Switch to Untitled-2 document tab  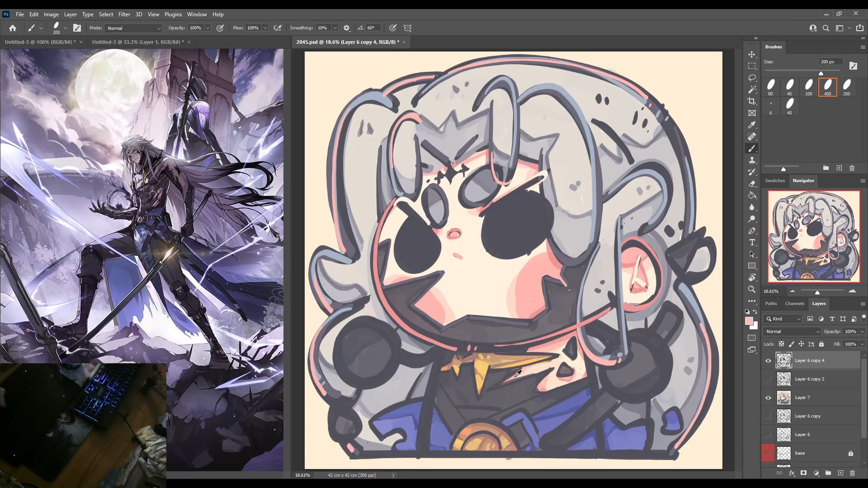[138, 42]
